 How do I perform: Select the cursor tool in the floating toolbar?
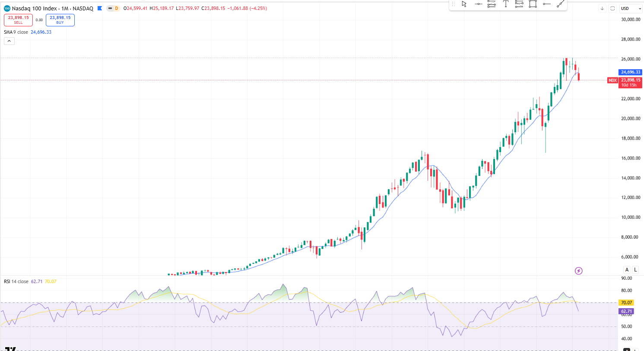click(464, 4)
